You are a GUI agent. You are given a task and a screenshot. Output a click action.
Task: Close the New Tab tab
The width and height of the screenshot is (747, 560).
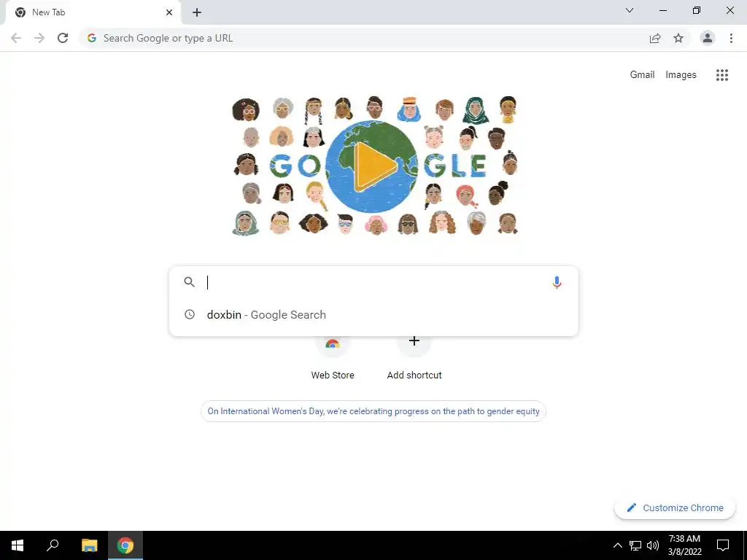click(x=169, y=12)
